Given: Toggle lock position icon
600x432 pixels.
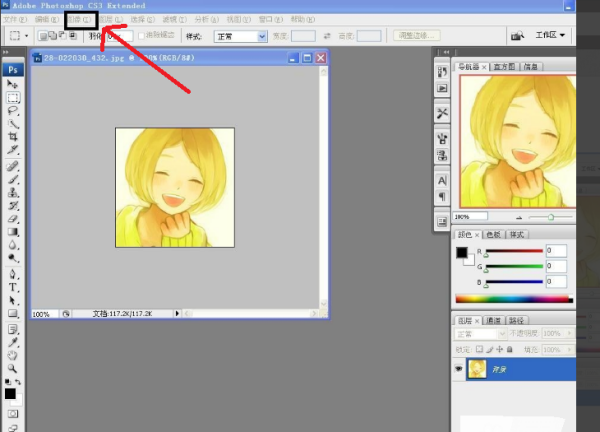Looking at the screenshot, I should (x=499, y=349).
